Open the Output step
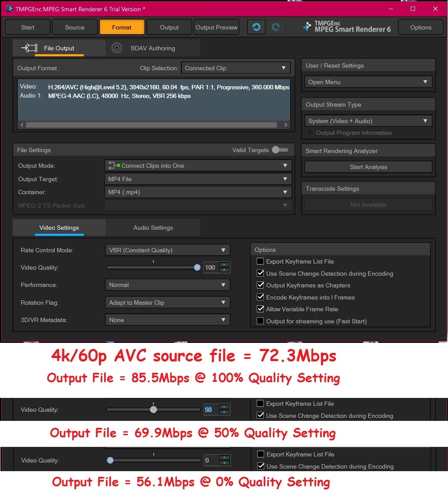Image resolution: width=448 pixels, height=495 pixels. pos(169,27)
